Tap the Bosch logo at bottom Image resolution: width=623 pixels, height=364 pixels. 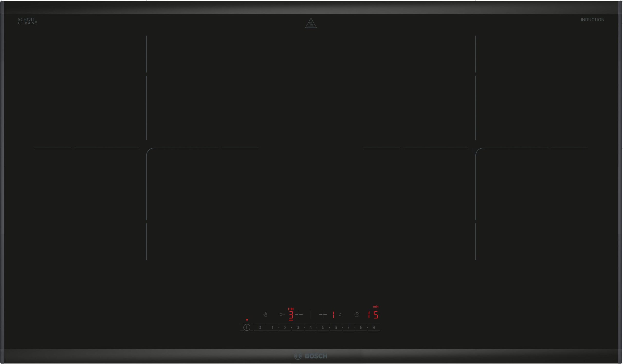311,356
